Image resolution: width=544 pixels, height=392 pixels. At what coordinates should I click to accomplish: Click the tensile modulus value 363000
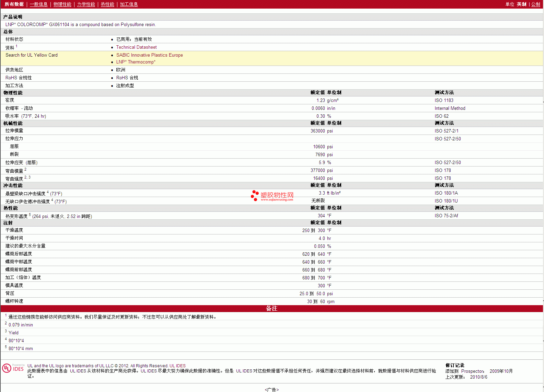point(317,131)
